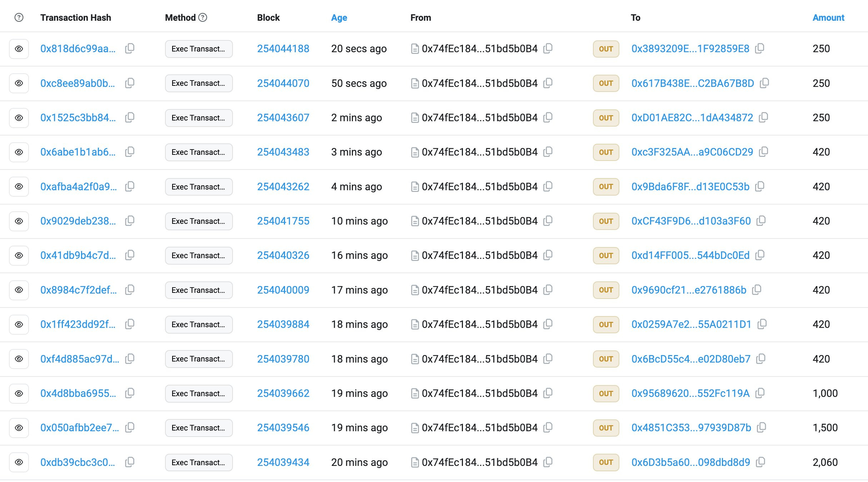Copy transaction hash 0x8984c7f2def
Viewport: 868px width, 482px height.
point(130,290)
